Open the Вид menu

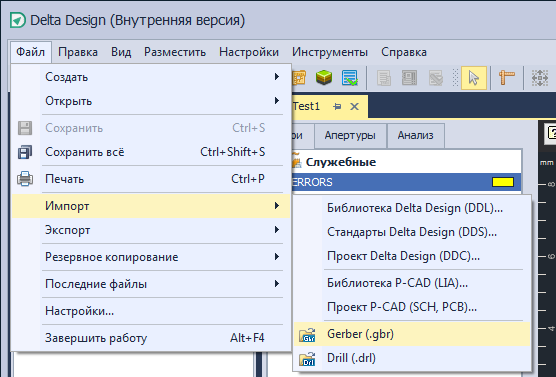tap(121, 52)
